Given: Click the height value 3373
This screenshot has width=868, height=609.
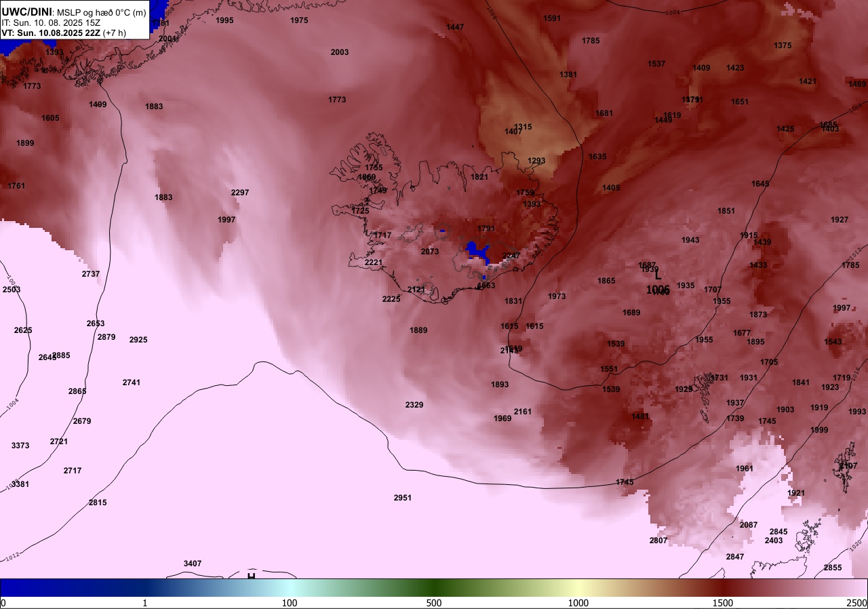Looking at the screenshot, I should pyautogui.click(x=20, y=446).
